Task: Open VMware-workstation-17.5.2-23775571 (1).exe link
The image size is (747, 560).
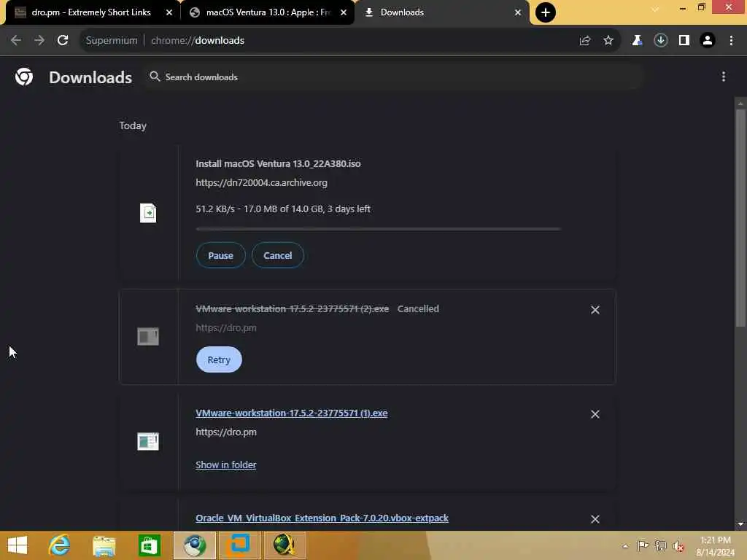Action: (x=292, y=413)
